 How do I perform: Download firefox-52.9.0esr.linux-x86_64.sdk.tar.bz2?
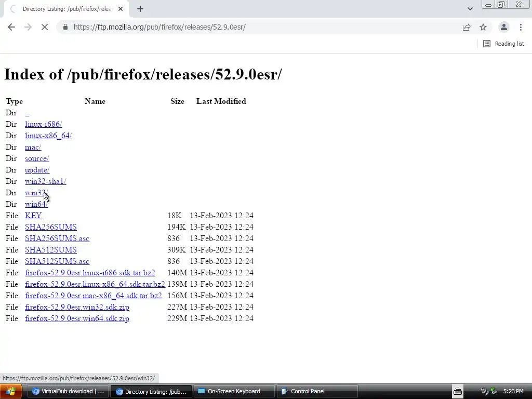coord(95,284)
